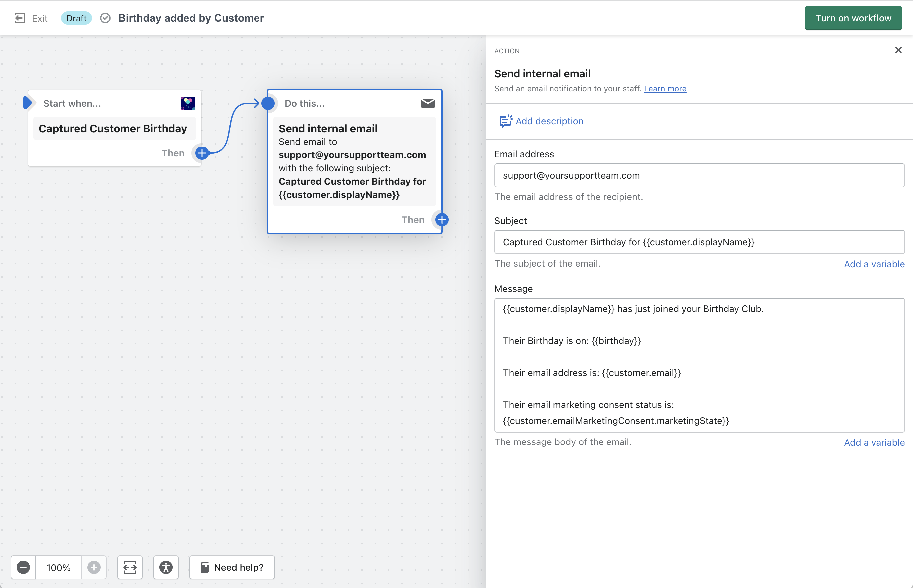Screen dimensions: 913x588
Task: Click the envelope icon on action card
Action: coord(428,103)
